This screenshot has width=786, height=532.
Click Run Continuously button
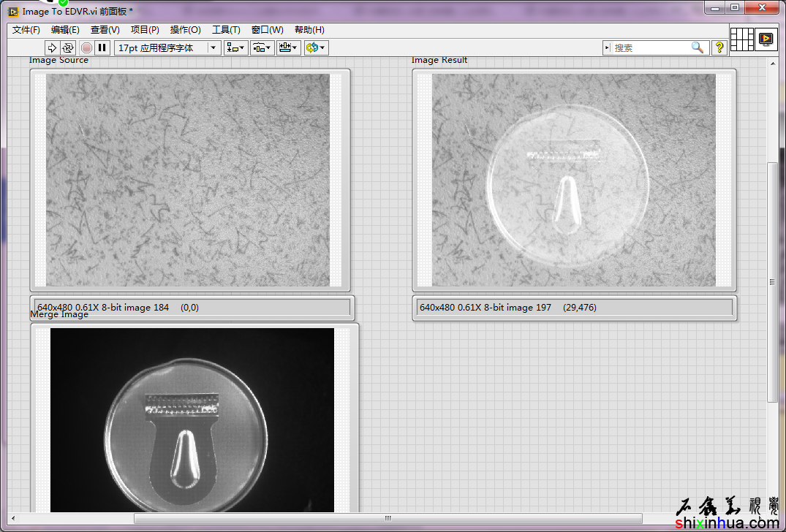coord(68,47)
